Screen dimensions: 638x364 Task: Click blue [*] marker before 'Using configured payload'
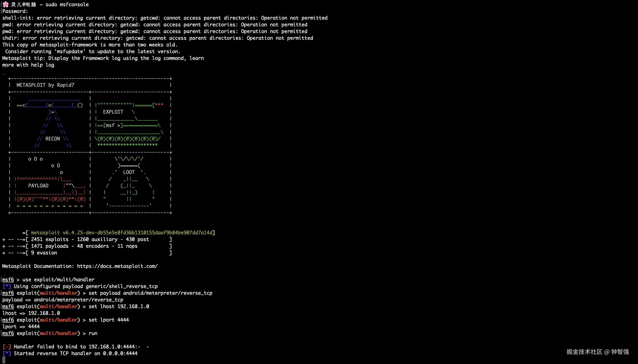click(x=7, y=287)
